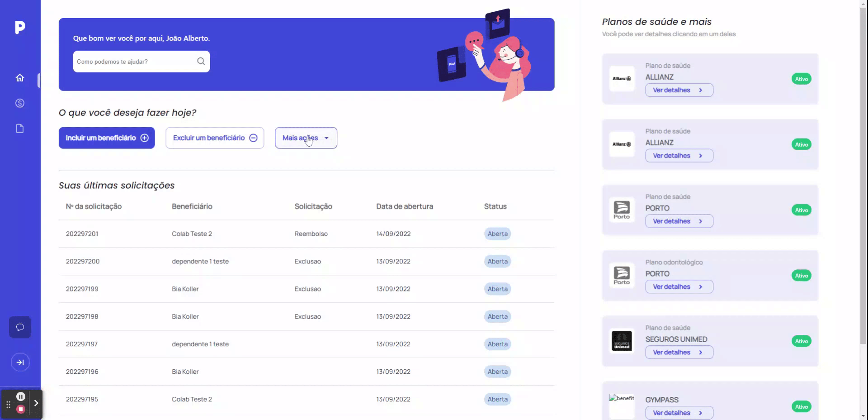Click Aberta status of request 202297199
868x420 pixels.
click(x=497, y=289)
